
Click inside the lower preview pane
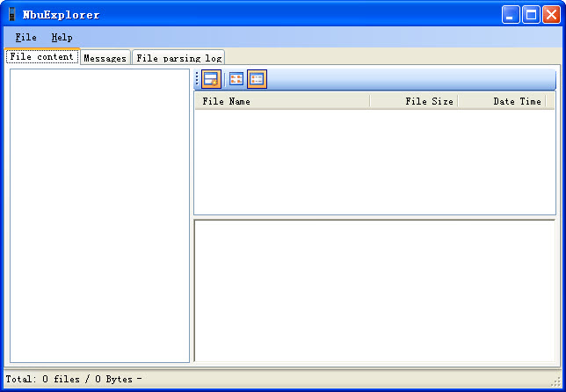(374, 290)
